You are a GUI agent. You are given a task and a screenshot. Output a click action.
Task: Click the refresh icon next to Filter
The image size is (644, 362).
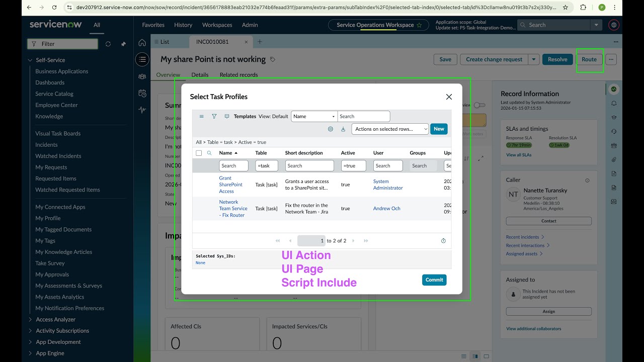pyautogui.click(x=108, y=44)
